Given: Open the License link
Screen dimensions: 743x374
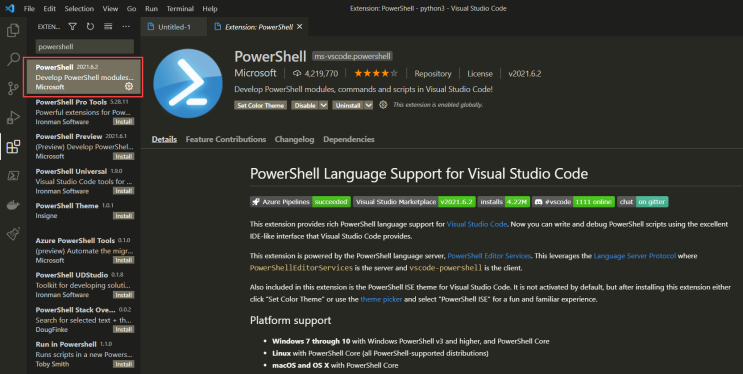Looking at the screenshot, I should pos(480,73).
